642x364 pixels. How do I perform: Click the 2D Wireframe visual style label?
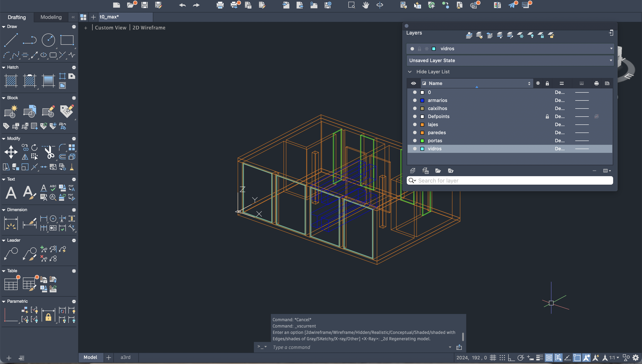[149, 28]
